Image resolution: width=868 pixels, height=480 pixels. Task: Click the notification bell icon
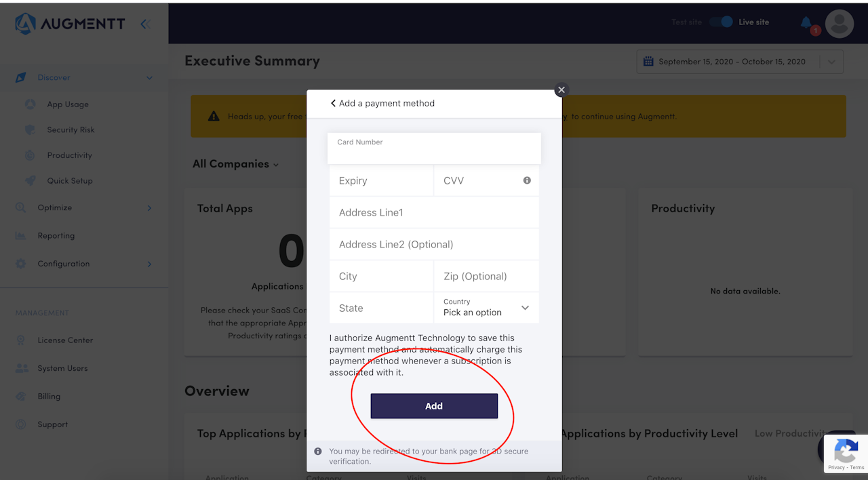point(806,23)
